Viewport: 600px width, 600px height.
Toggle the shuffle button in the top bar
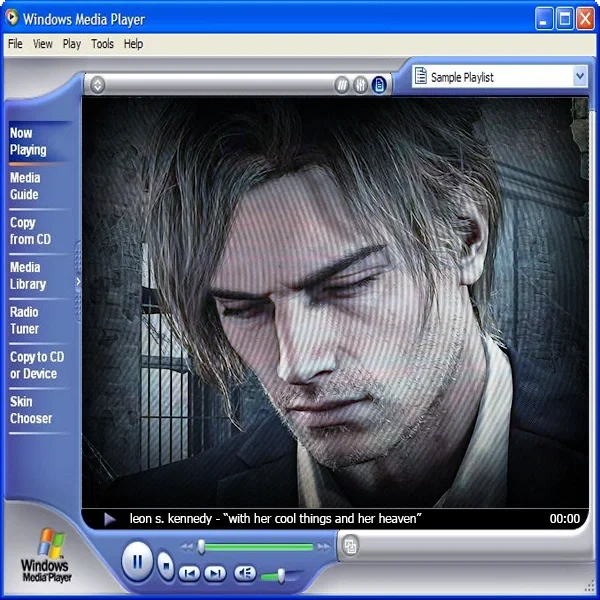342,85
